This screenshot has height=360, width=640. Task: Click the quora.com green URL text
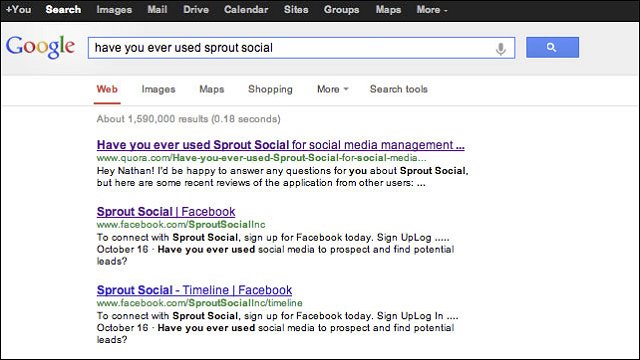(x=261, y=158)
